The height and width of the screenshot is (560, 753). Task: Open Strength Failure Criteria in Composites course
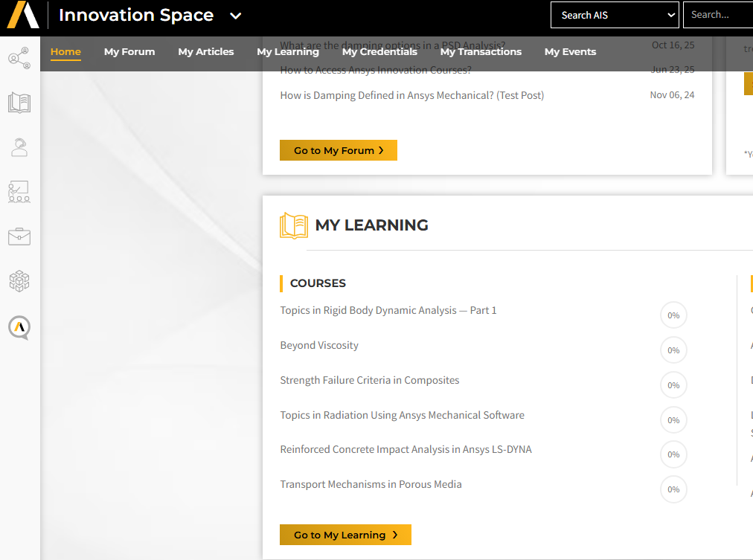[x=370, y=381]
